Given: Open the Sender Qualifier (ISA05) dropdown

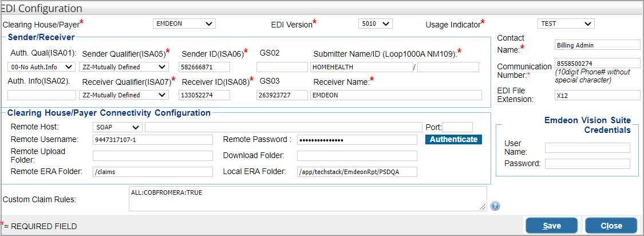Looking at the screenshot, I should click(124, 67).
